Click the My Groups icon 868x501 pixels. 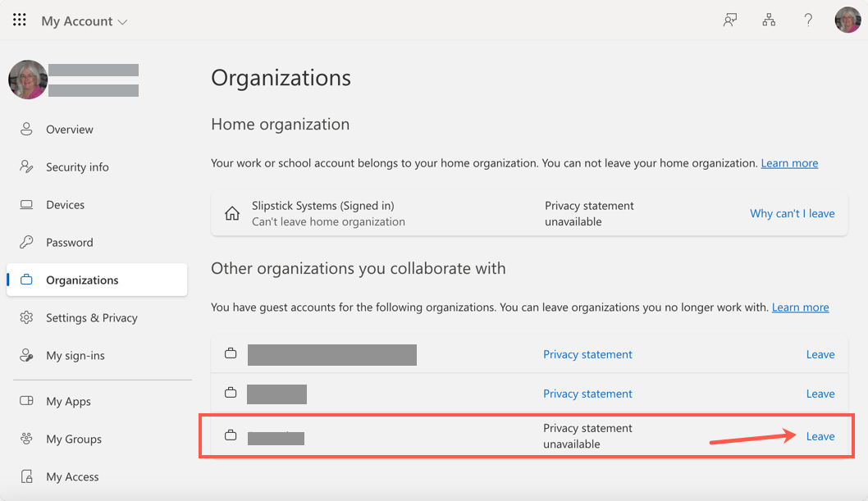tap(26, 439)
